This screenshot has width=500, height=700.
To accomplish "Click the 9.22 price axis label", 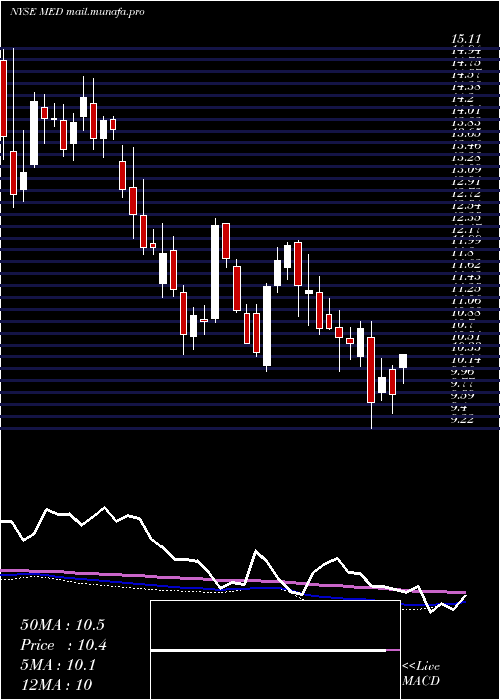I will point(463,419).
